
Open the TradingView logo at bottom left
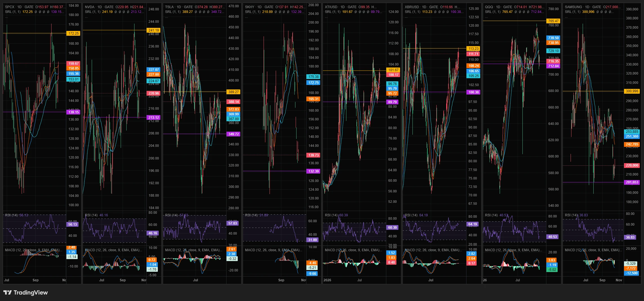click(x=26, y=293)
